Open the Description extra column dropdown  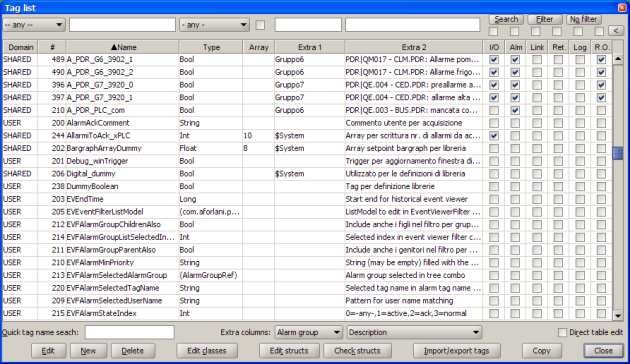pyautogui.click(x=414, y=332)
